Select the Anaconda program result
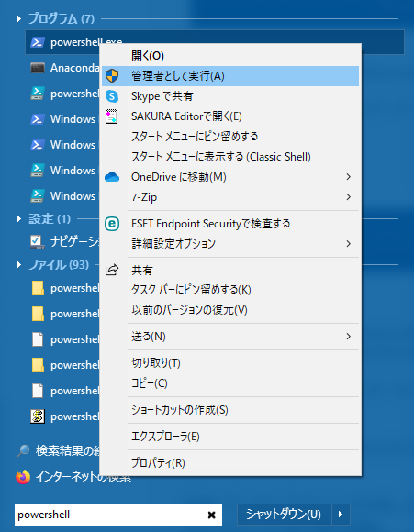The height and width of the screenshot is (532, 414). pyautogui.click(x=62, y=68)
